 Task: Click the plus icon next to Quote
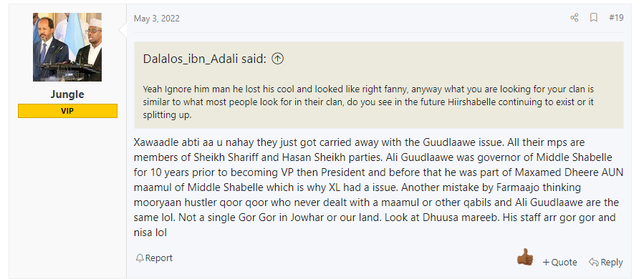[x=546, y=263]
